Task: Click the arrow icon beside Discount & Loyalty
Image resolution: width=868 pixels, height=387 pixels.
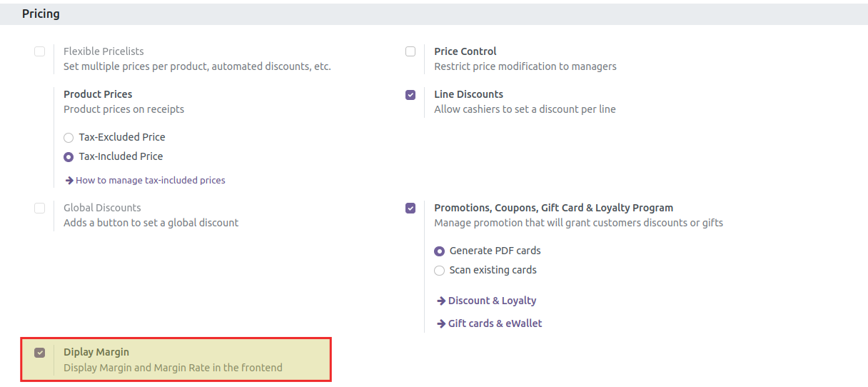Action: 441,301
